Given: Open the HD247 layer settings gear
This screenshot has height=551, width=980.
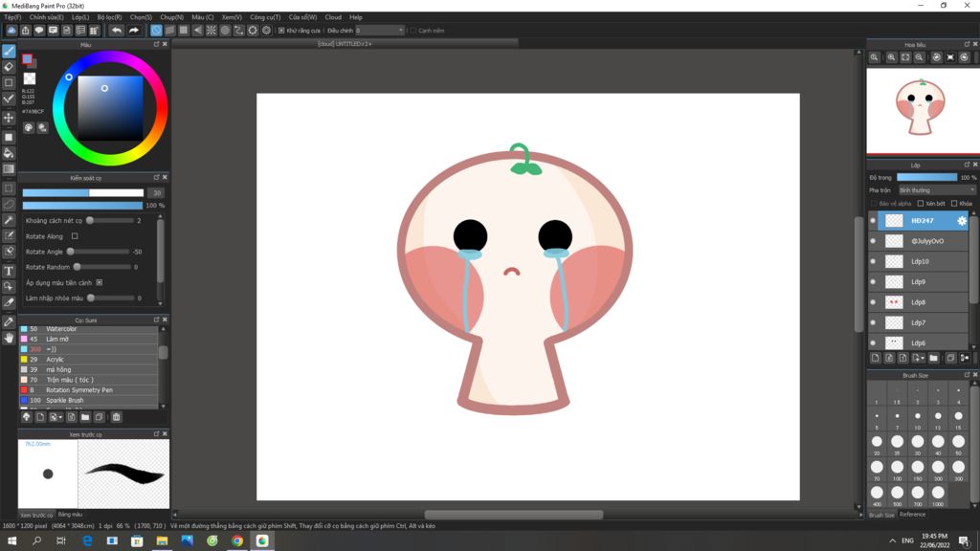Looking at the screenshot, I should 962,221.
